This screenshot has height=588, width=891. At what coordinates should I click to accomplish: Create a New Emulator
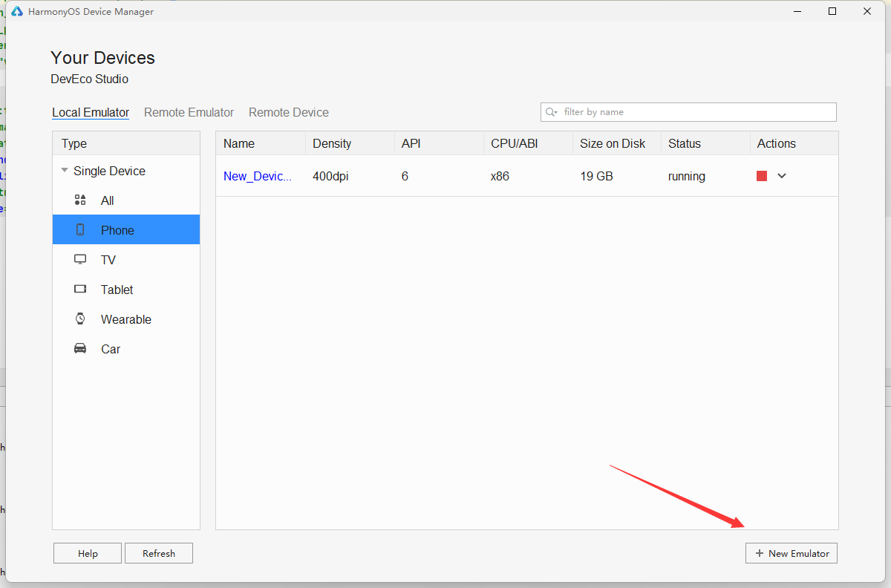click(792, 553)
